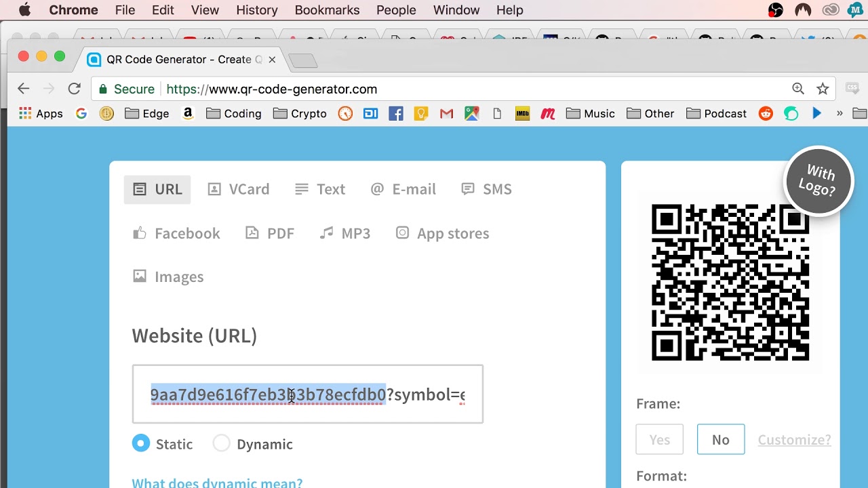
Task: Select the Images QR type
Action: 168,277
